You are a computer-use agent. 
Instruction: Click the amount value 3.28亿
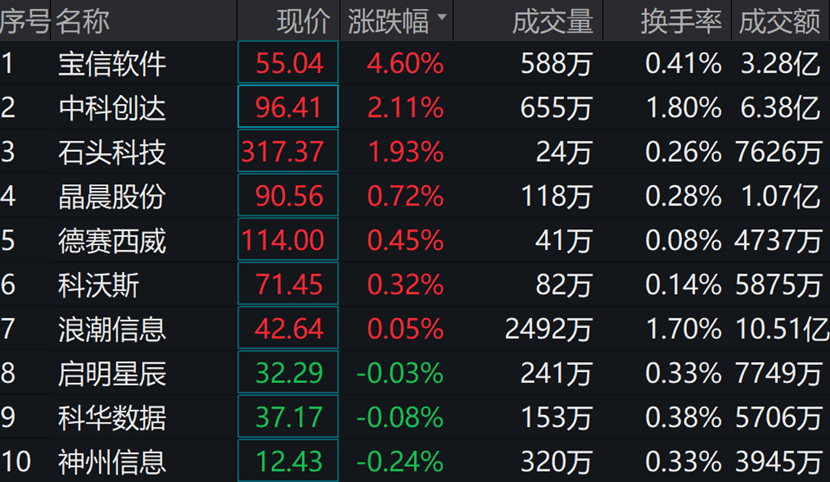click(x=781, y=64)
